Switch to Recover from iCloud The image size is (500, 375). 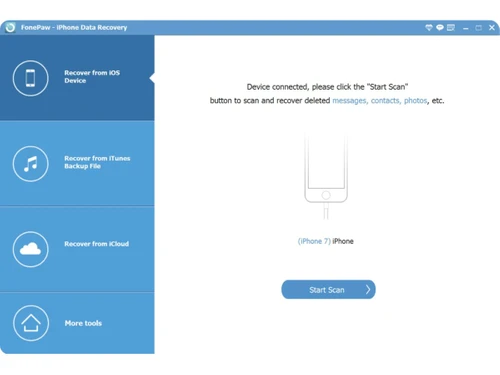click(77, 249)
